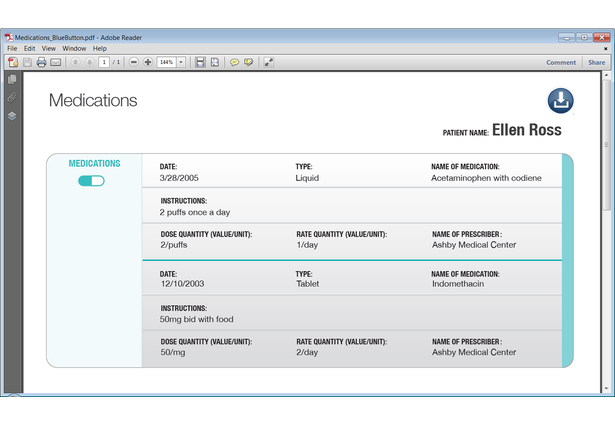615x424 pixels.
Task: Open the Comment pane
Action: (561, 62)
